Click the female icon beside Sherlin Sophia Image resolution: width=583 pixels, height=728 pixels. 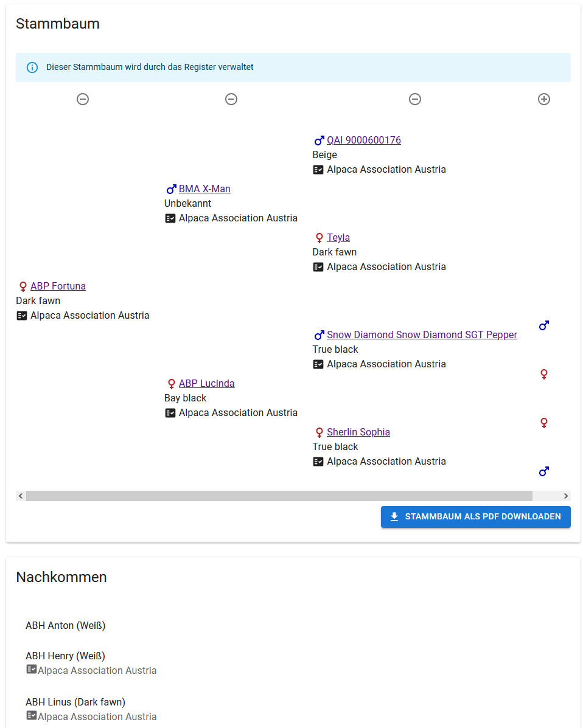pyautogui.click(x=319, y=432)
